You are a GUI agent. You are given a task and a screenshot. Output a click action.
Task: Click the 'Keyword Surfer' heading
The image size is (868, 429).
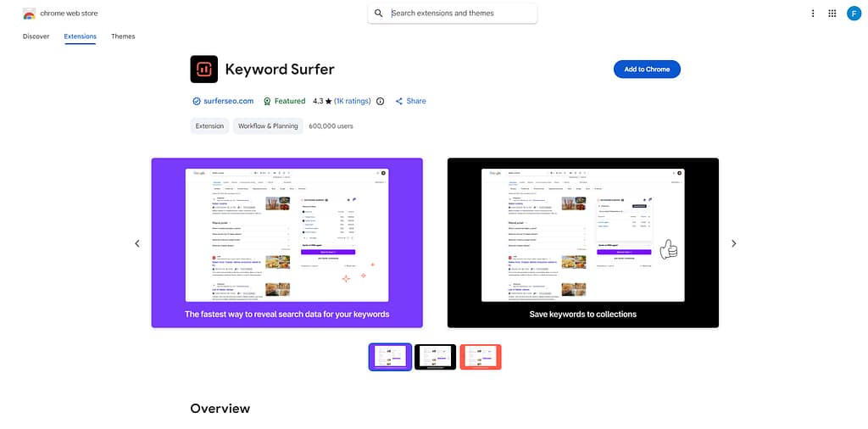point(280,70)
